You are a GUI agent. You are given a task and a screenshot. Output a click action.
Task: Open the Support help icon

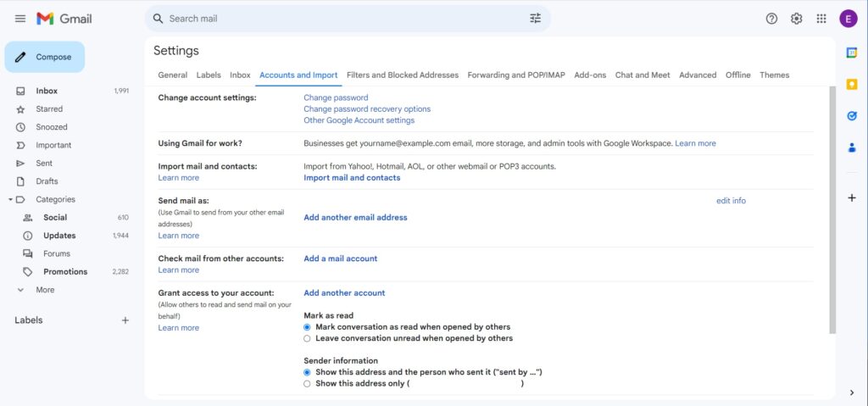[771, 19]
